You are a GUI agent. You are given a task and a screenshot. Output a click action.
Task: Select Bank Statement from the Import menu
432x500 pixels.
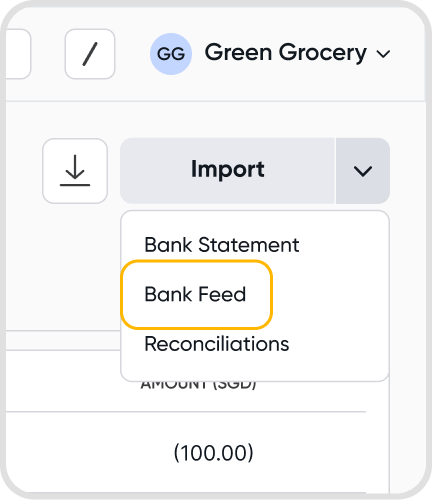[222, 245]
